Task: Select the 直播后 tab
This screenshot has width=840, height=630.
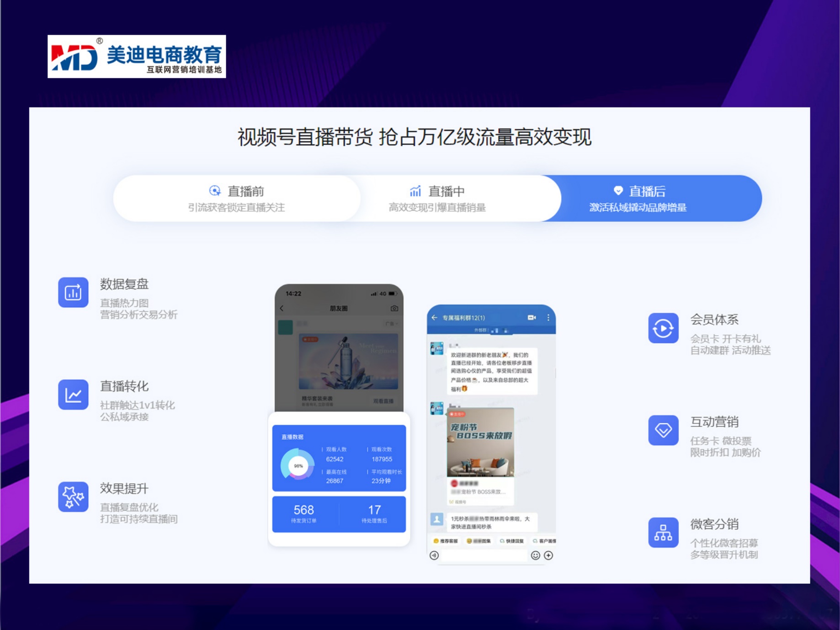Action: [x=638, y=198]
